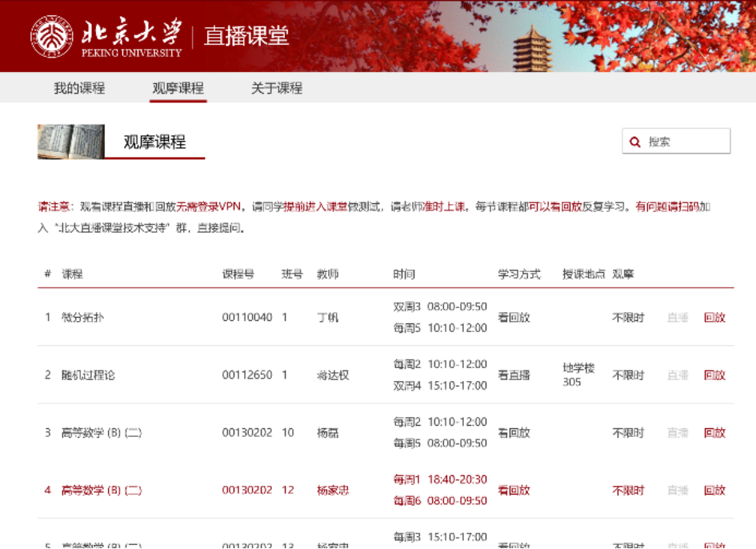This screenshot has width=756, height=549.
Task: Click the magnifier icon in the search box
Action: (635, 142)
